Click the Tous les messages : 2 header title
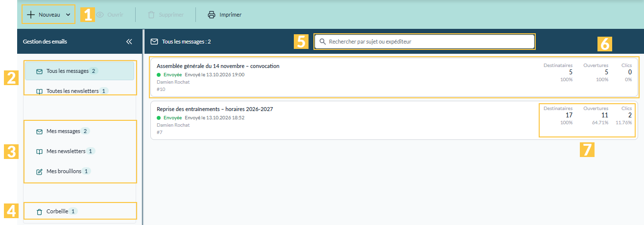 point(187,42)
